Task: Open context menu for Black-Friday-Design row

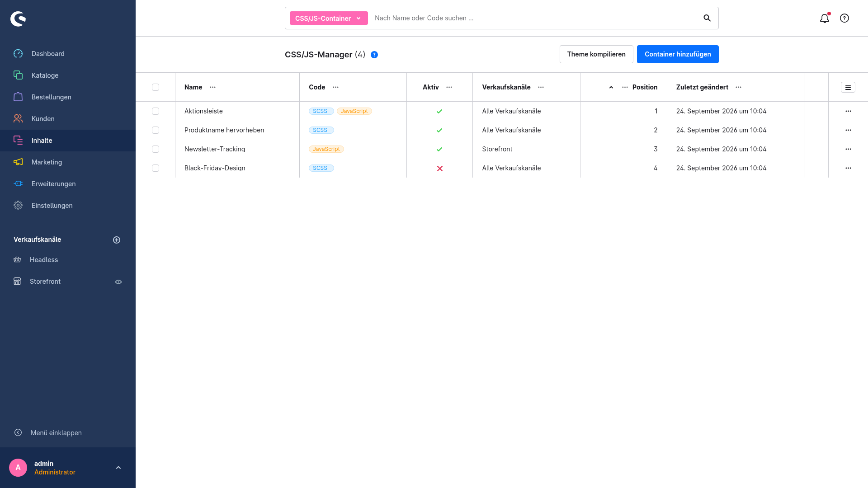Action: coord(848,168)
